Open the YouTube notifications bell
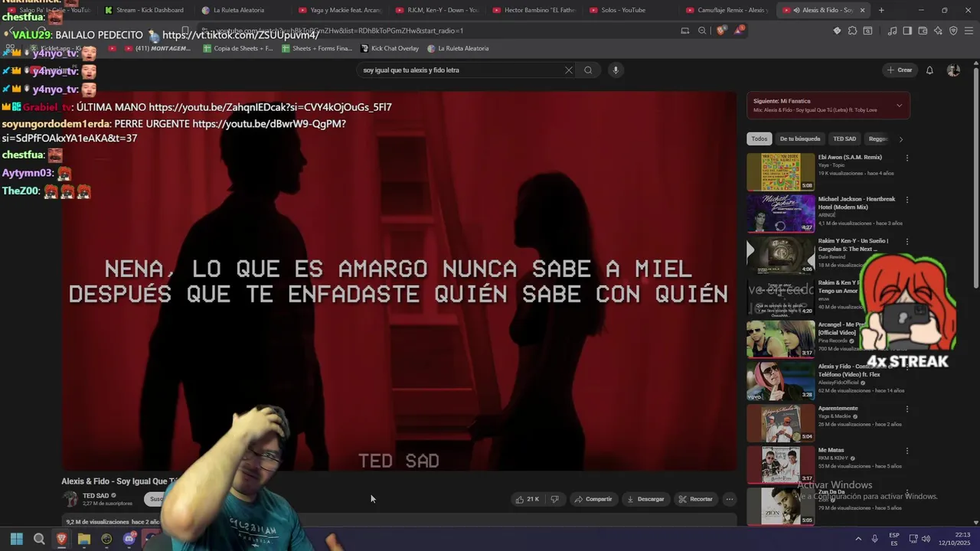The image size is (980, 551). [x=929, y=70]
